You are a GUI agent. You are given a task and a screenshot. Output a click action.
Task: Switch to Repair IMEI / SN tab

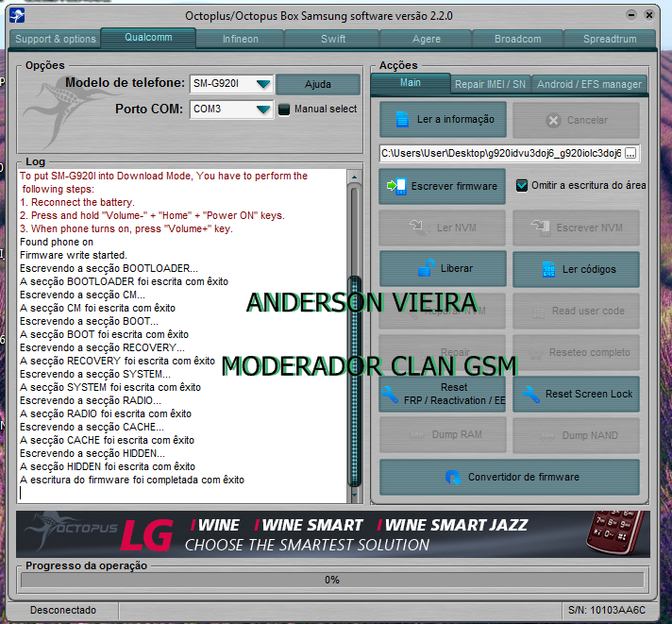(490, 84)
